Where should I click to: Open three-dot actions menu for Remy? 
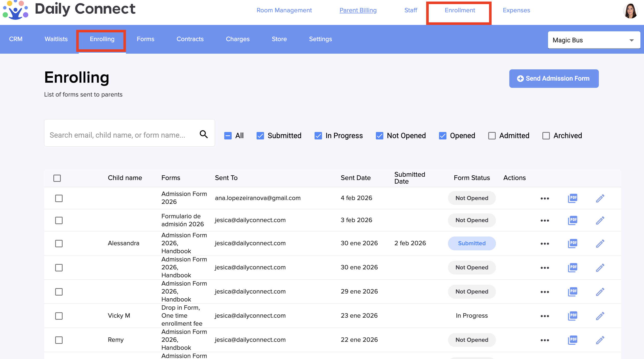tap(545, 340)
